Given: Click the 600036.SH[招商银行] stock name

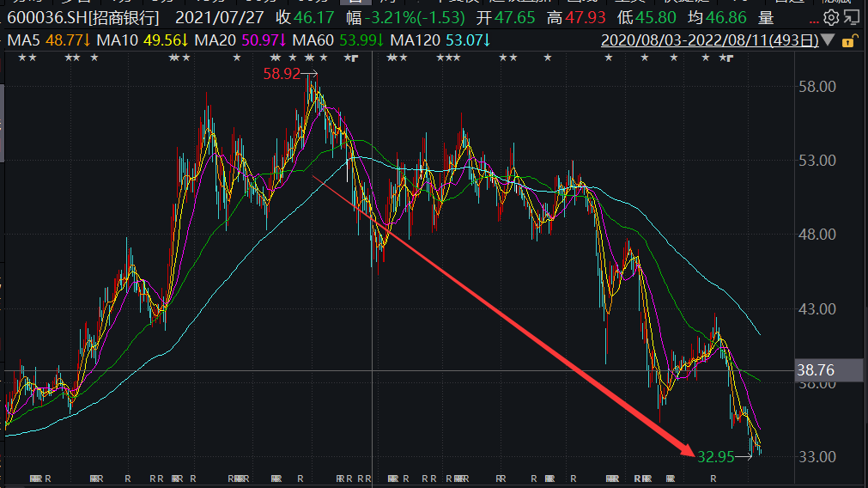Looking at the screenshot, I should (83, 17).
